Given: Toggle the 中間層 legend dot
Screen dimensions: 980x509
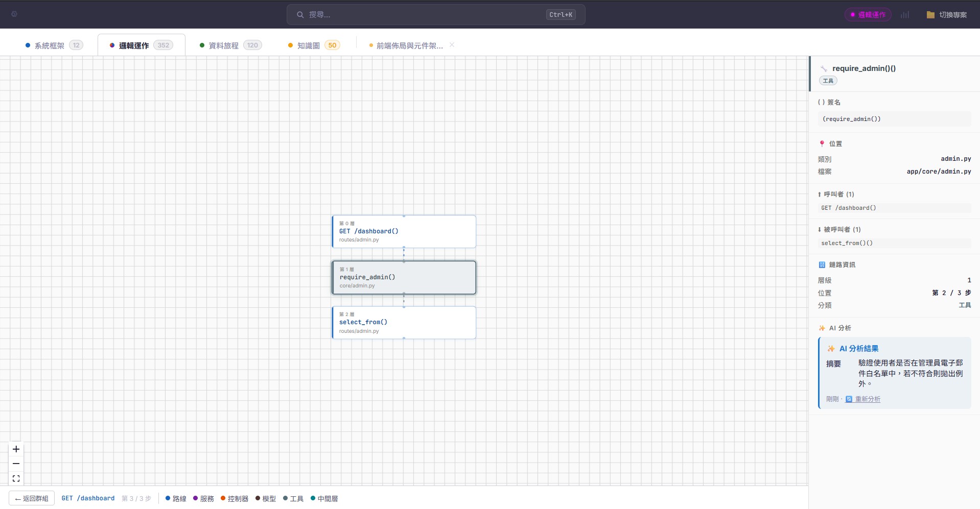Looking at the screenshot, I should (313, 498).
